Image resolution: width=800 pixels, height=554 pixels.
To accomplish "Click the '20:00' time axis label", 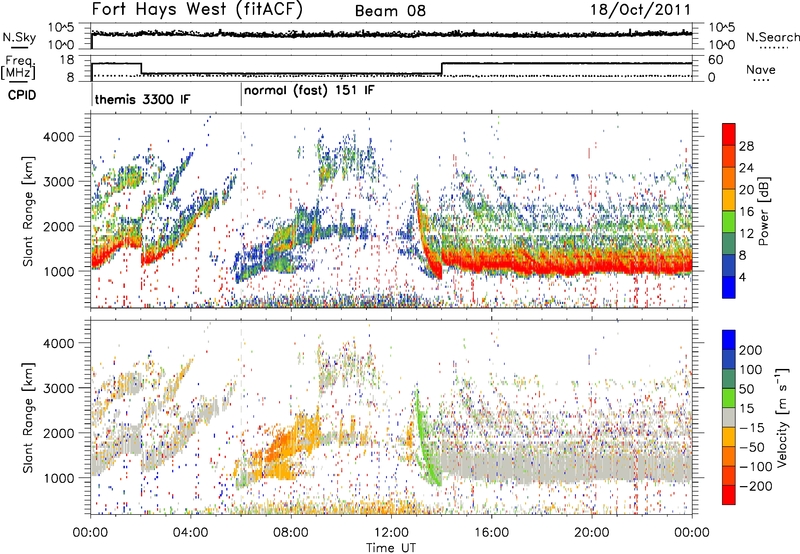I will pos(591,533).
